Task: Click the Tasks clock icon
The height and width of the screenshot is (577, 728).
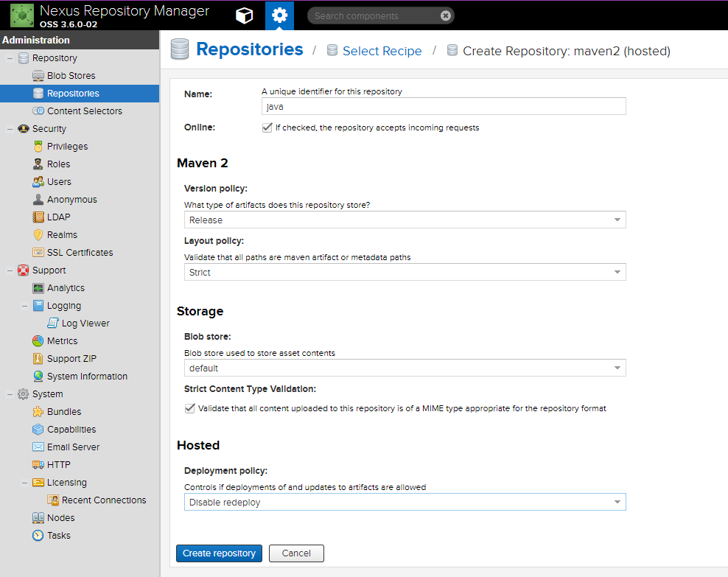Action: 38,535
